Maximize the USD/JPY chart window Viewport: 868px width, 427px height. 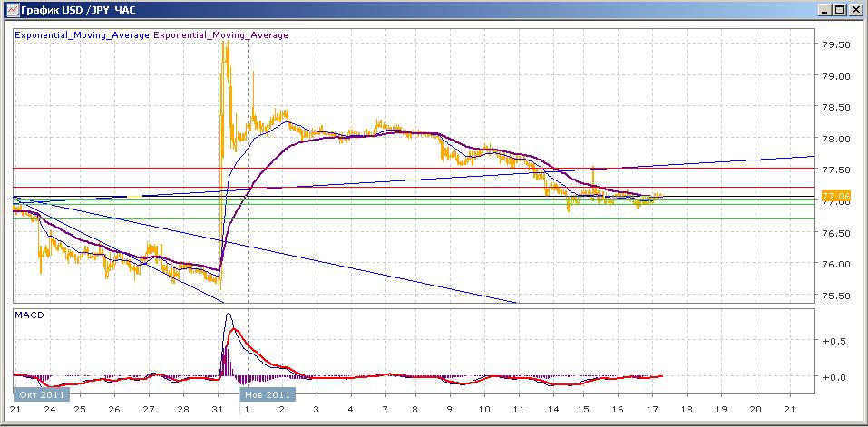(839, 10)
